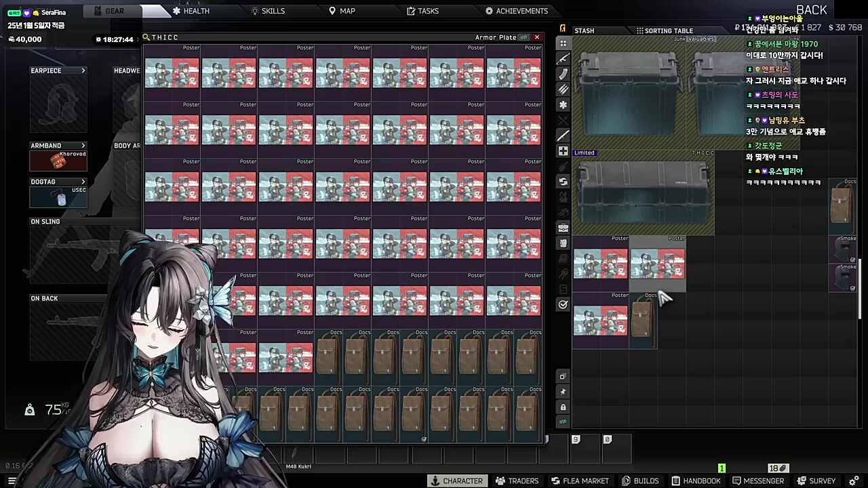Select the ammo rounds filter icon
The width and height of the screenshot is (868, 488).
click(x=563, y=89)
